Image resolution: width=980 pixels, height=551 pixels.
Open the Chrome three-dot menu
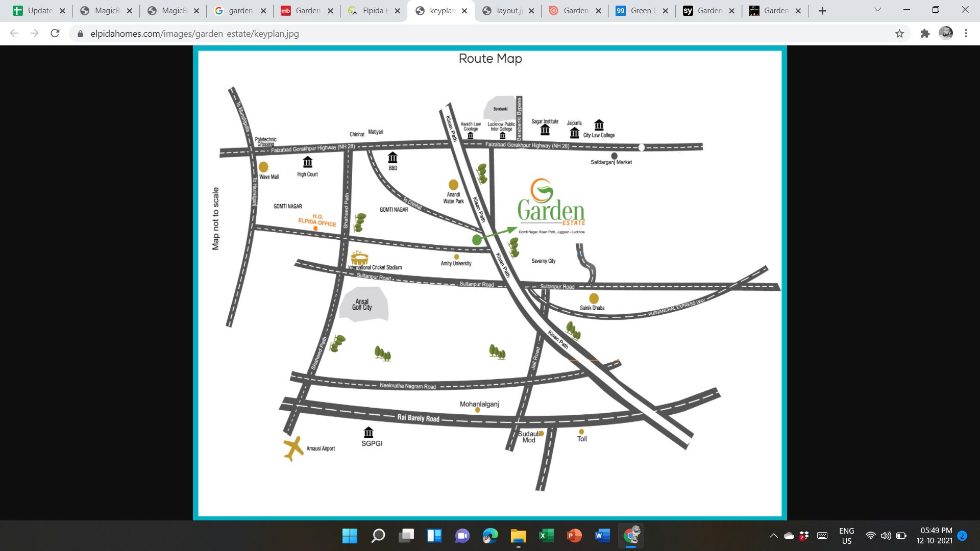(966, 34)
